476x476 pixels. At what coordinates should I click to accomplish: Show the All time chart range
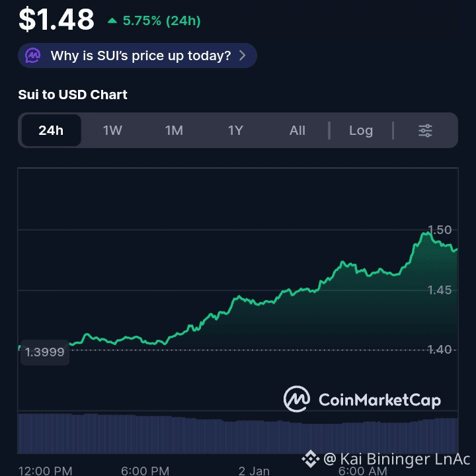click(297, 130)
